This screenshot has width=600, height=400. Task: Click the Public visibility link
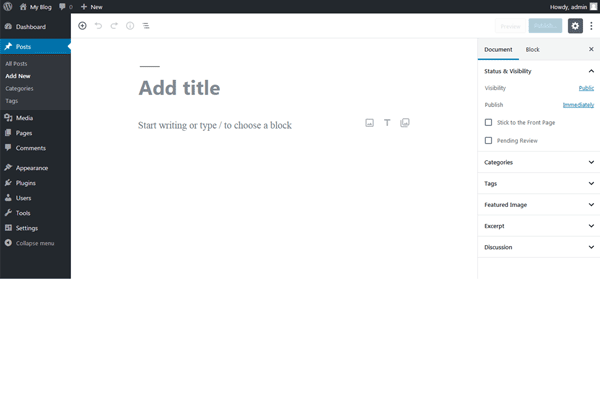tap(586, 88)
